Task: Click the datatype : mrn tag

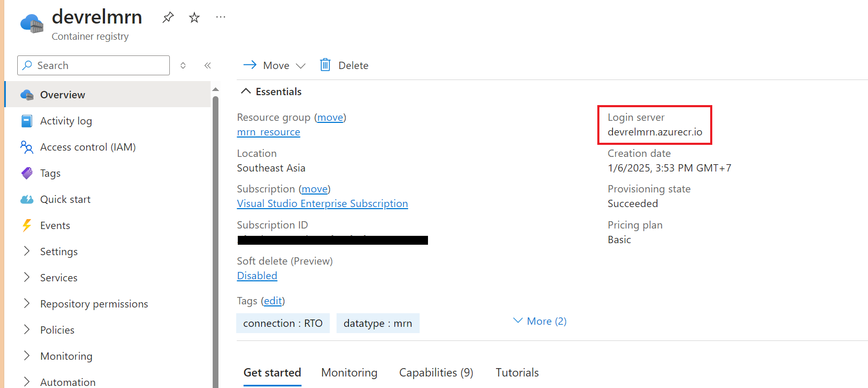Action: pyautogui.click(x=378, y=323)
